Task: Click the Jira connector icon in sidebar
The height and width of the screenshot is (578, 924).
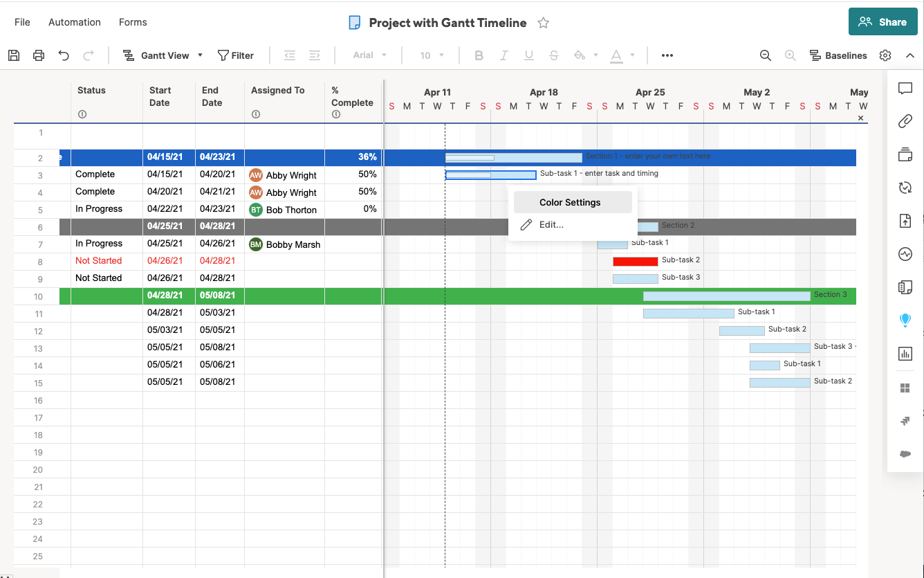Action: coord(905,421)
